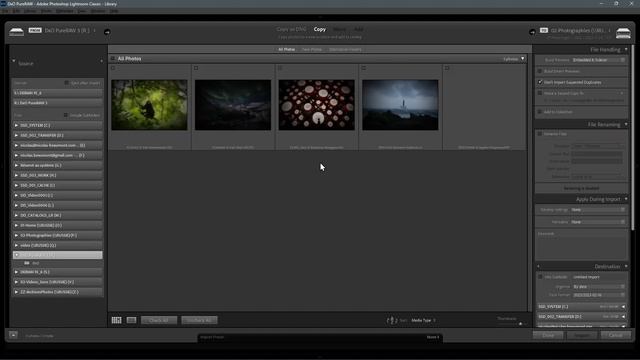Expand 03-Photographies source drive
This screenshot has width=640, height=360.
pyautogui.click(x=16, y=235)
